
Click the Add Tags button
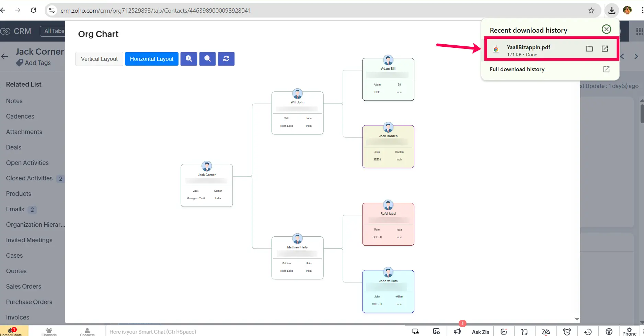point(38,63)
